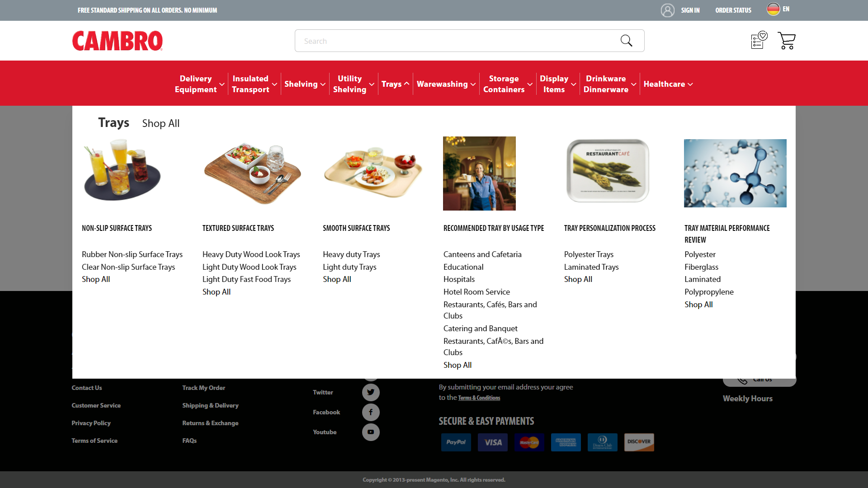The width and height of the screenshot is (868, 488).
Task: Open the Facebook social icon
Action: pos(371,412)
